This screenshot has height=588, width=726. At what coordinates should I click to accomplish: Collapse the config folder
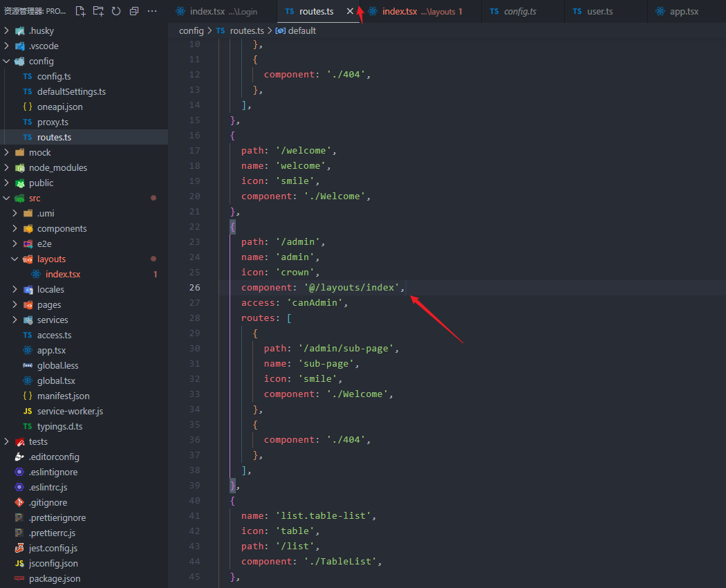[x=6, y=61]
